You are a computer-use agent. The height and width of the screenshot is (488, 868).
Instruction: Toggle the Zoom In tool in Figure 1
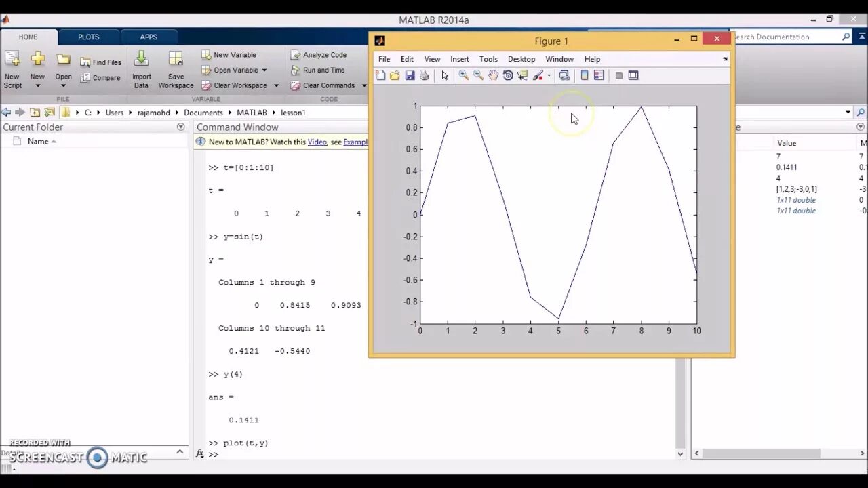point(464,75)
